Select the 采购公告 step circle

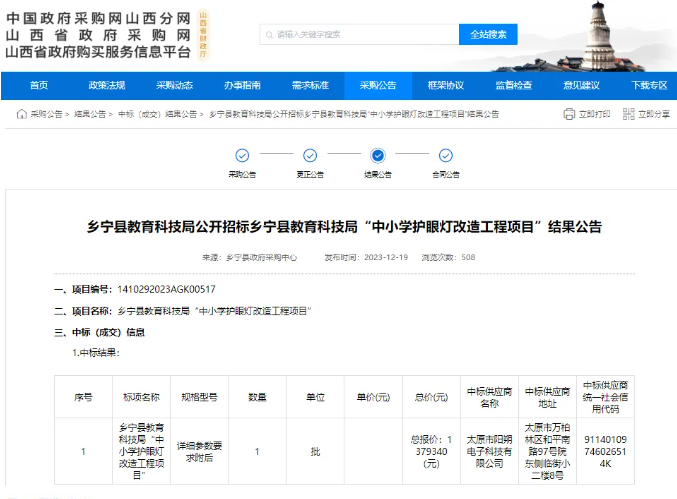pos(242,155)
